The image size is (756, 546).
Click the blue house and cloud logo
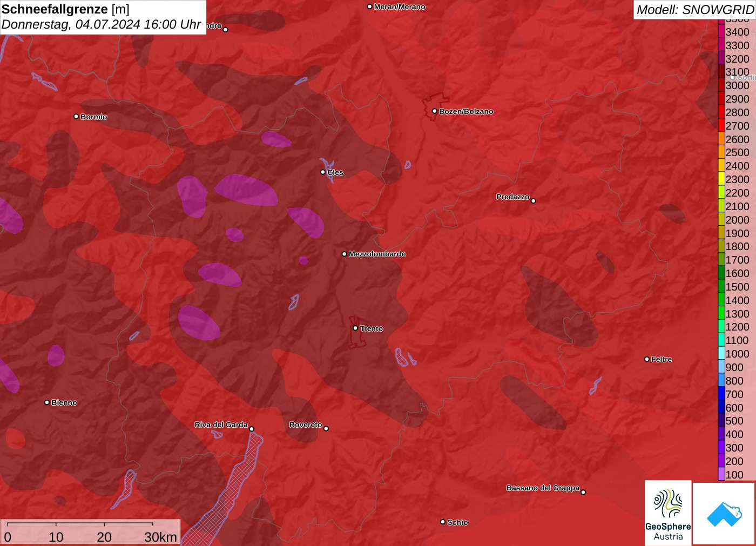coord(724,514)
